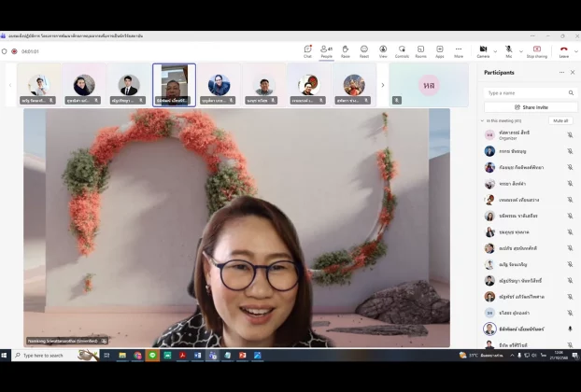
Task: Click the Share invite button
Action: point(530,107)
